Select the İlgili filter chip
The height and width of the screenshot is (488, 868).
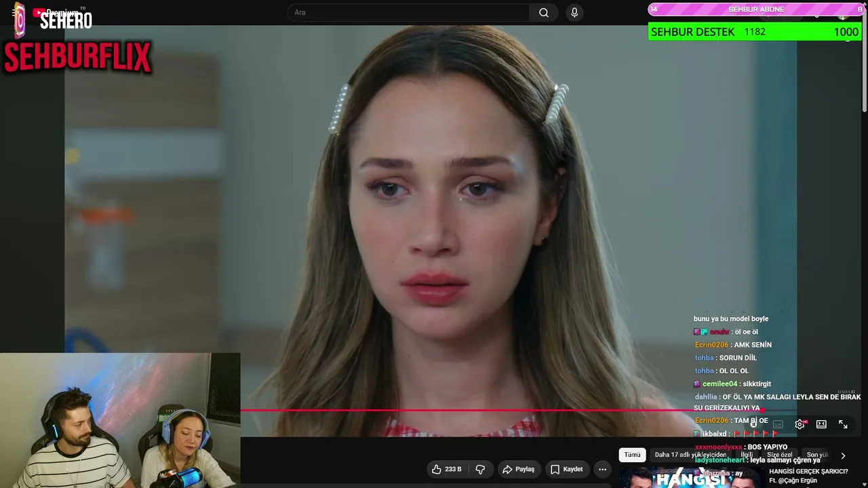[x=747, y=455]
